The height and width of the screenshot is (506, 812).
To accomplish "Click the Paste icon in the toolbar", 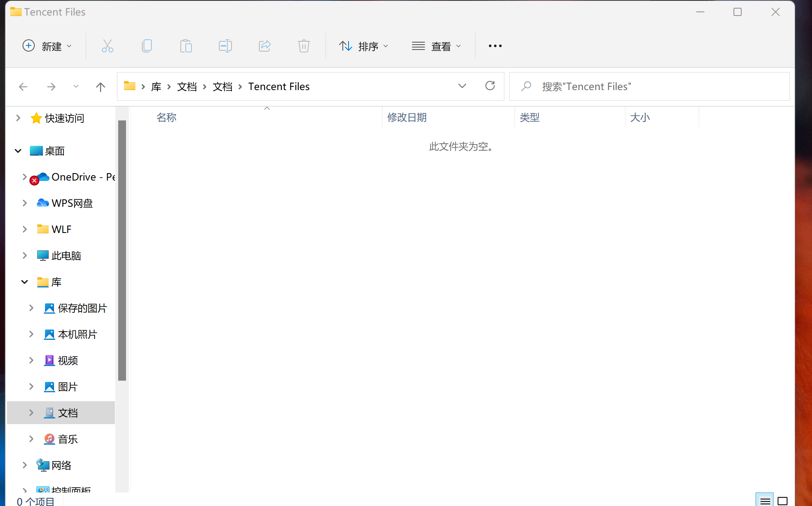I will [x=186, y=46].
